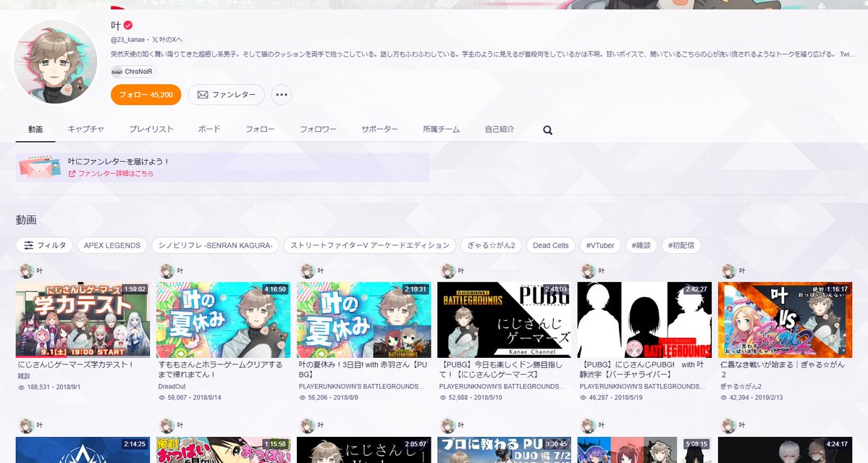Open the ファンレター詳細はこちら link

(x=111, y=173)
